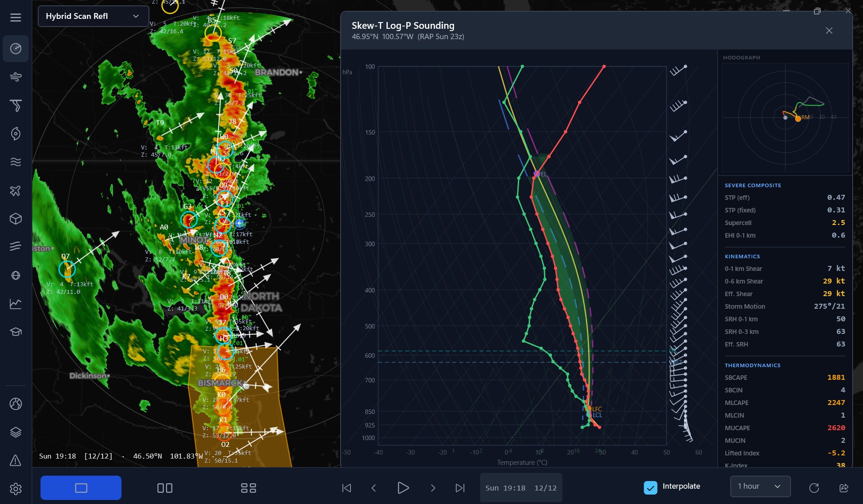This screenshot has height=504, width=863.
Task: Expand the Hybrid Scan Refl dropdown
Action: [x=93, y=16]
